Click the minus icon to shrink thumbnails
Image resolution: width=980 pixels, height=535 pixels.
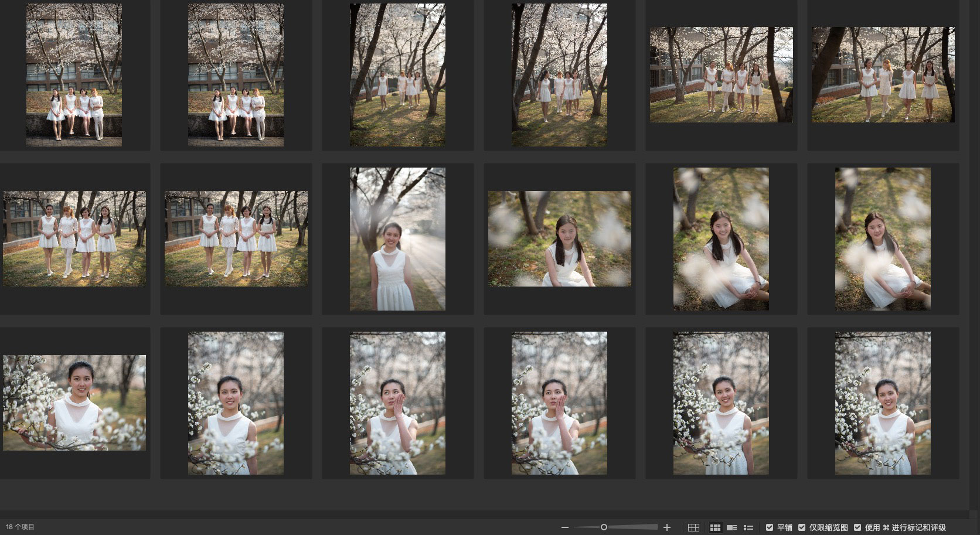click(564, 527)
